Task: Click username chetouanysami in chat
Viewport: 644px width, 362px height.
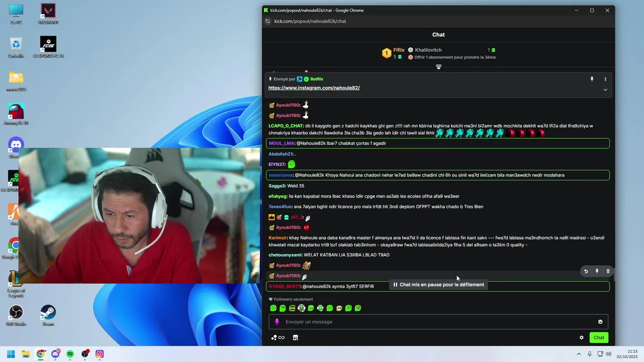Action: point(285,255)
